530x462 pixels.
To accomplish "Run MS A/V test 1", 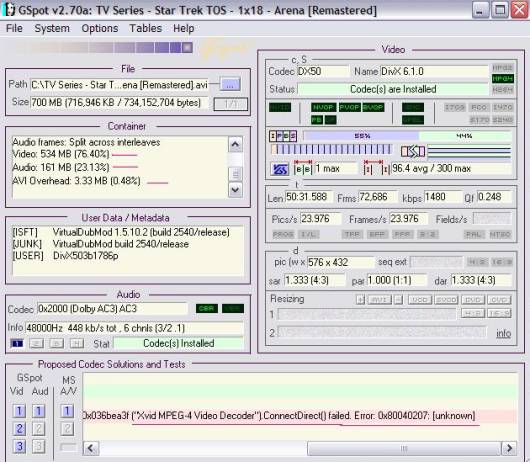I will [67, 411].
